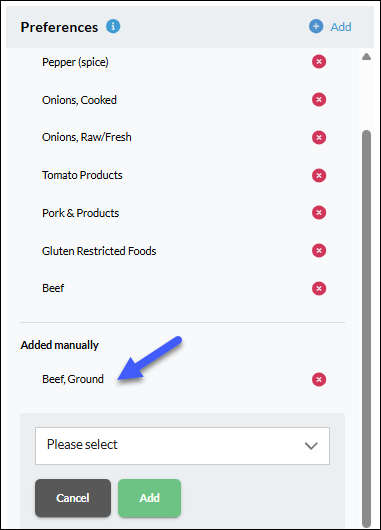This screenshot has width=381, height=530.
Task: Remove Onions, Cooked preference
Action: coord(319,100)
